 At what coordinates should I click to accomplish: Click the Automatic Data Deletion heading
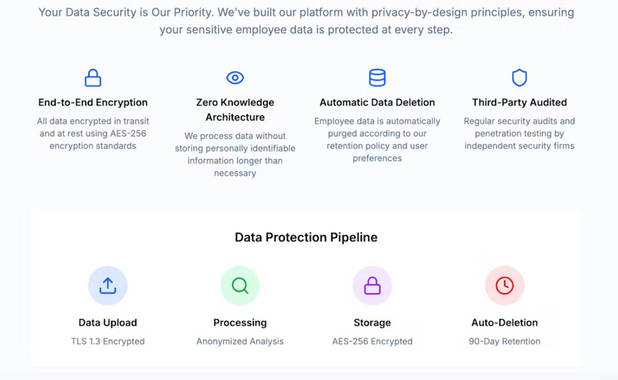[x=377, y=102]
